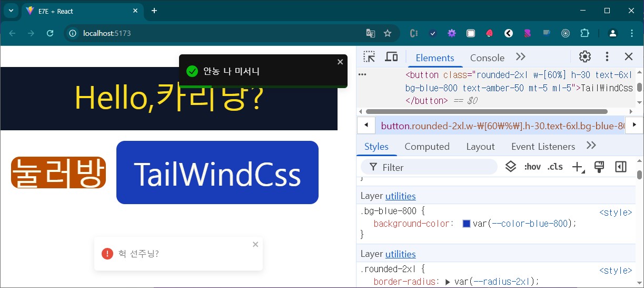The image size is (644, 288).
Task: Open the tab search dropdown
Action: [x=11, y=11]
